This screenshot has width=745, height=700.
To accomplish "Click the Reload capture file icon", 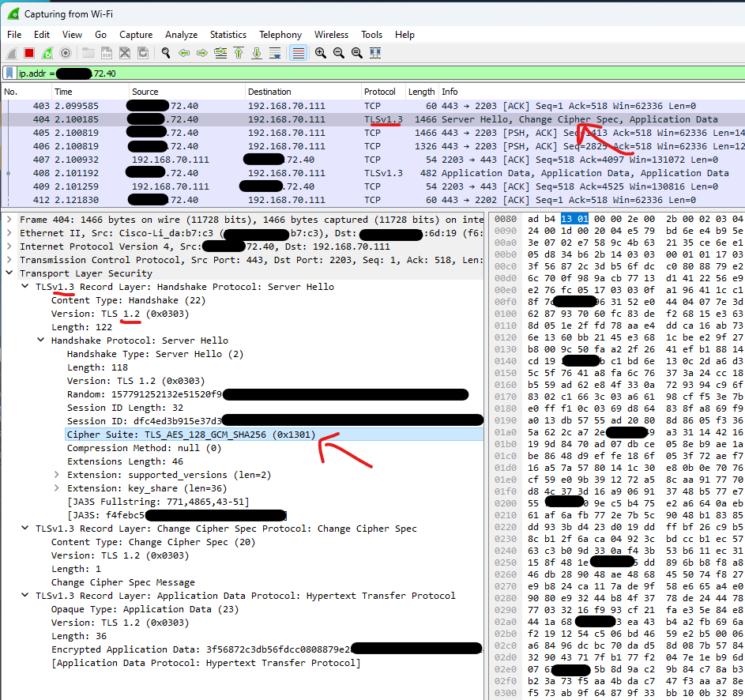I will tap(142, 53).
